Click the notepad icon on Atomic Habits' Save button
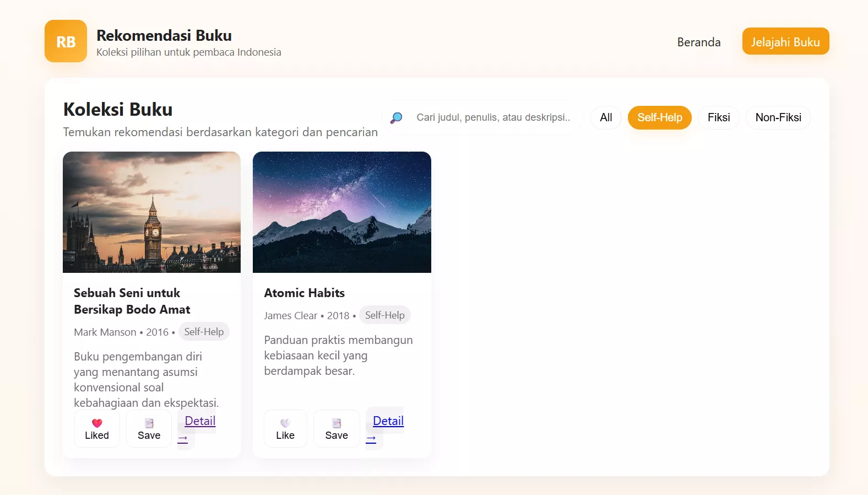 tap(337, 423)
